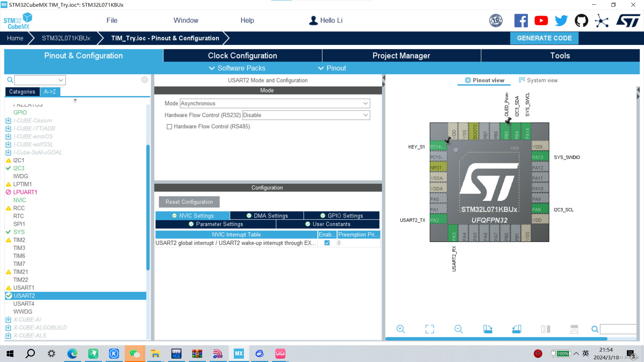Open the YouTube icon link
The width and height of the screenshot is (644, 362).
tap(541, 20)
